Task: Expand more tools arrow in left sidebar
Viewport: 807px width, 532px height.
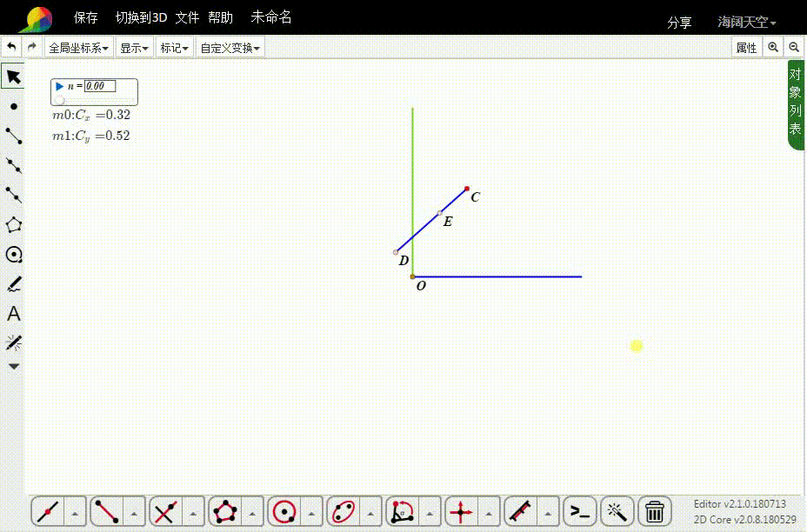Action: pos(14,367)
